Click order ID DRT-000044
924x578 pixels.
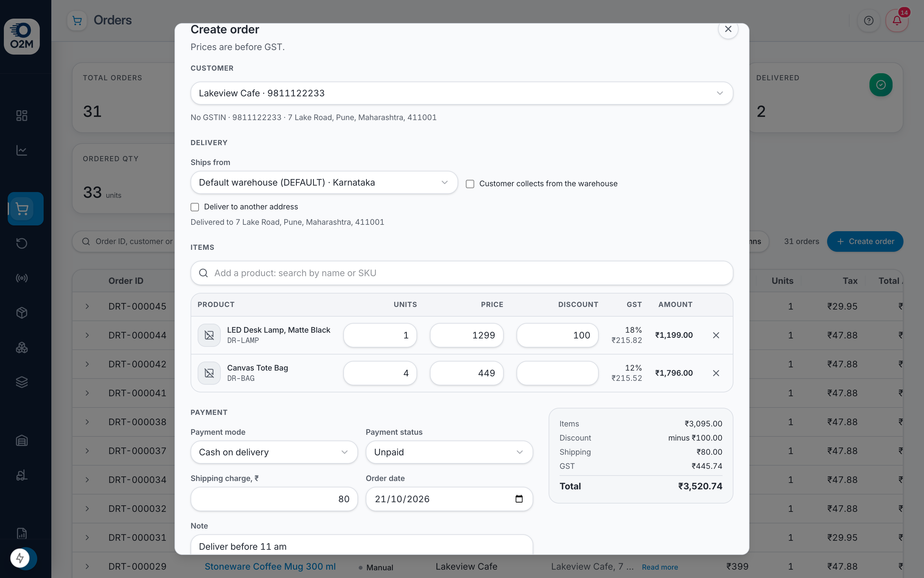137,335
